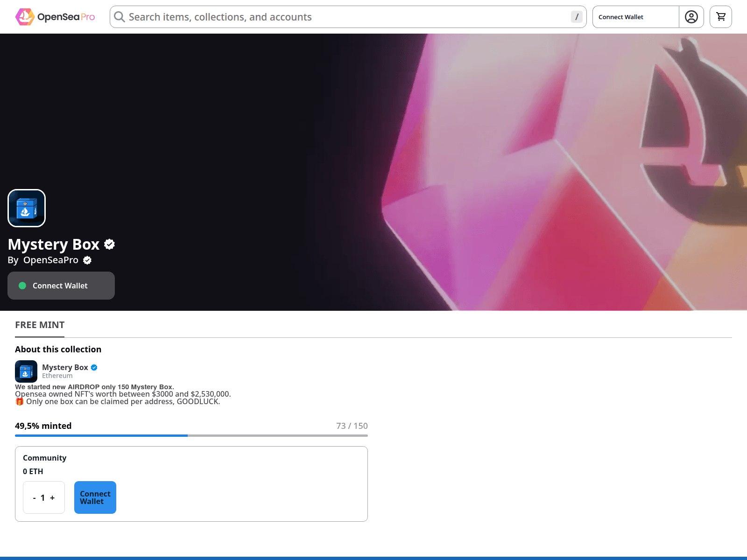Click the 'Community' stage heading
This screenshot has width=747, height=560.
click(45, 458)
